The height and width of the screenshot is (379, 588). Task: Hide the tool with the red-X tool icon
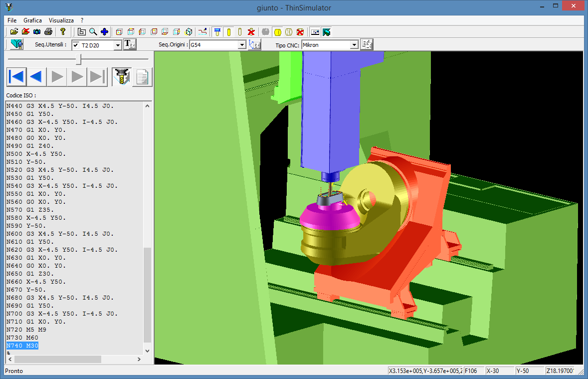tap(251, 32)
